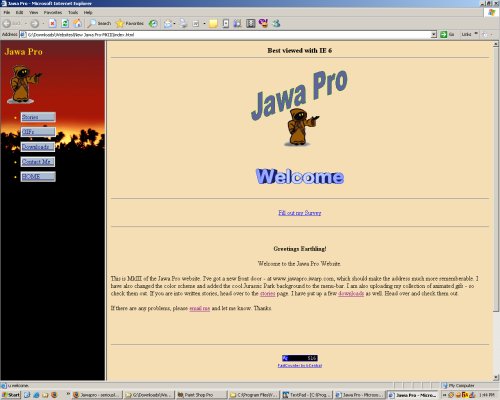Click the Contact Me sidebar button
This screenshot has width=500, height=400.
38,162
